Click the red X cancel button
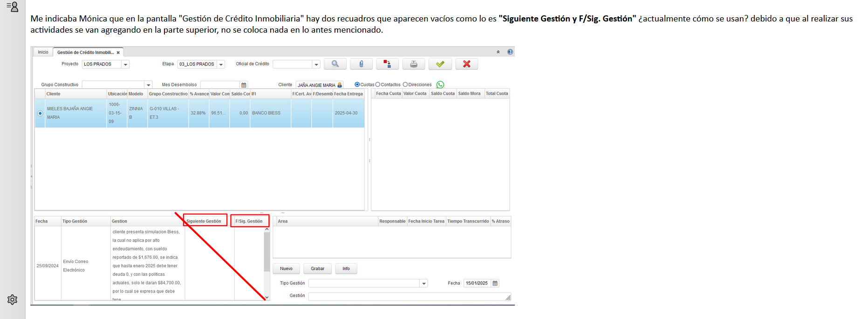This screenshot has width=868, height=319. click(x=466, y=64)
